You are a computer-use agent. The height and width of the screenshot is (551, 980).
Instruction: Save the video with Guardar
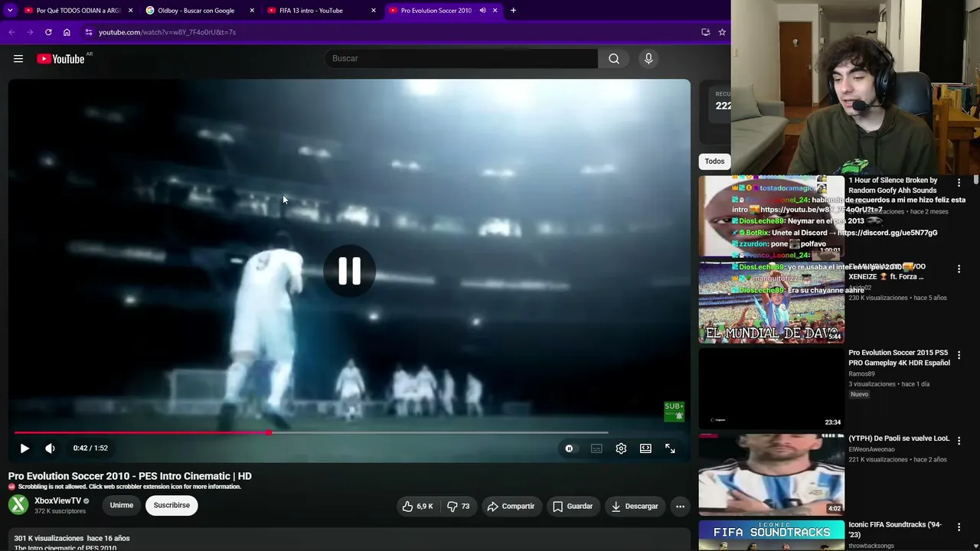click(573, 506)
